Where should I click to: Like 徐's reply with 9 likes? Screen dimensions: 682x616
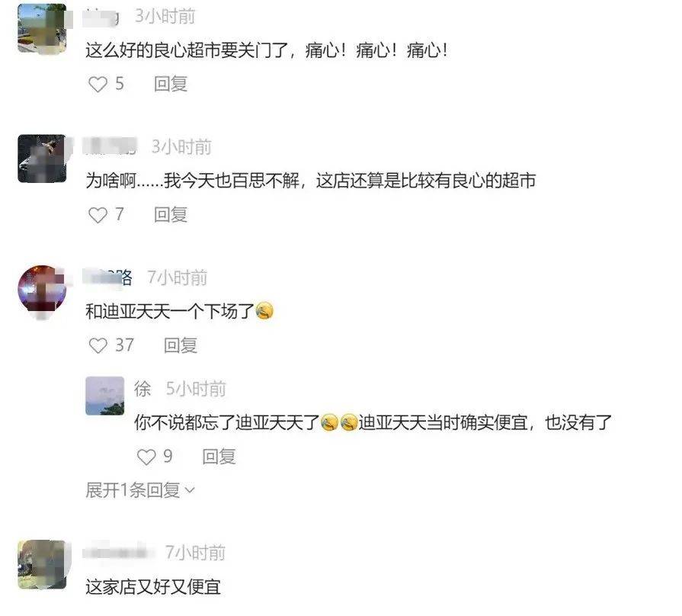tap(146, 457)
